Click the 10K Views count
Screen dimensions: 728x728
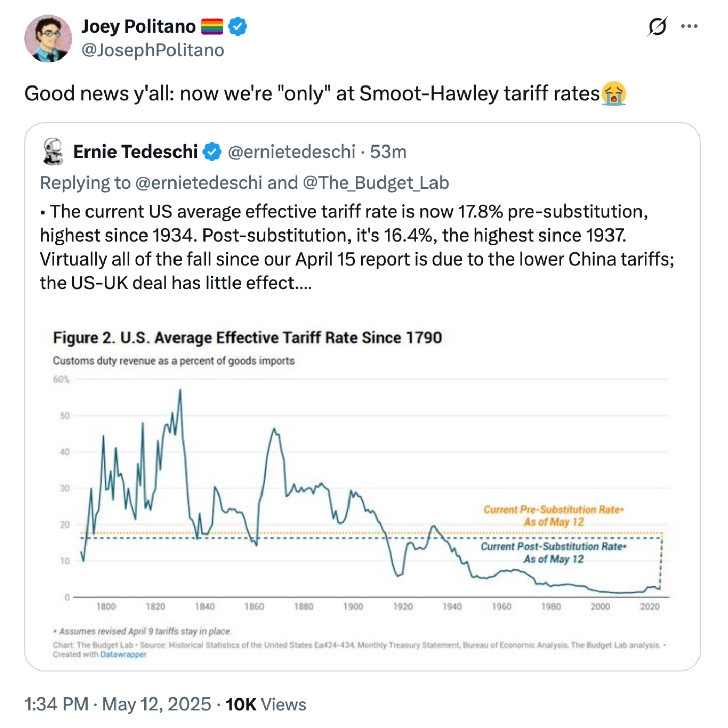point(266,704)
